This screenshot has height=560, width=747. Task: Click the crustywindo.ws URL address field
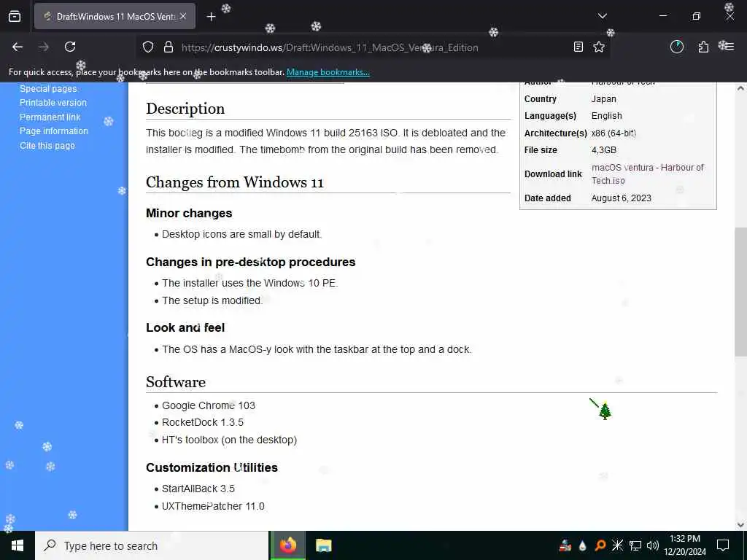click(x=330, y=47)
